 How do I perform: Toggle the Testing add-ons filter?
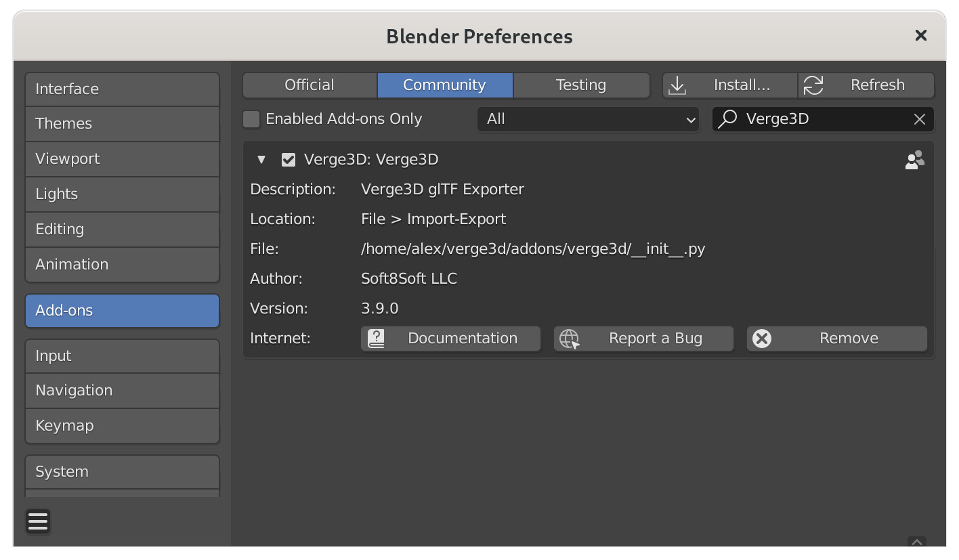click(x=581, y=85)
